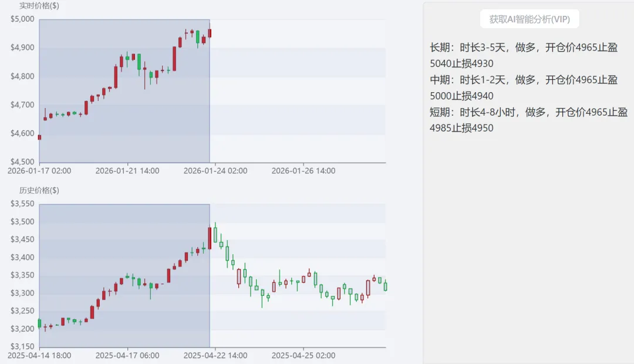Click the 2025-04-17 06:00 time label
The image size is (634, 364).
point(127,356)
